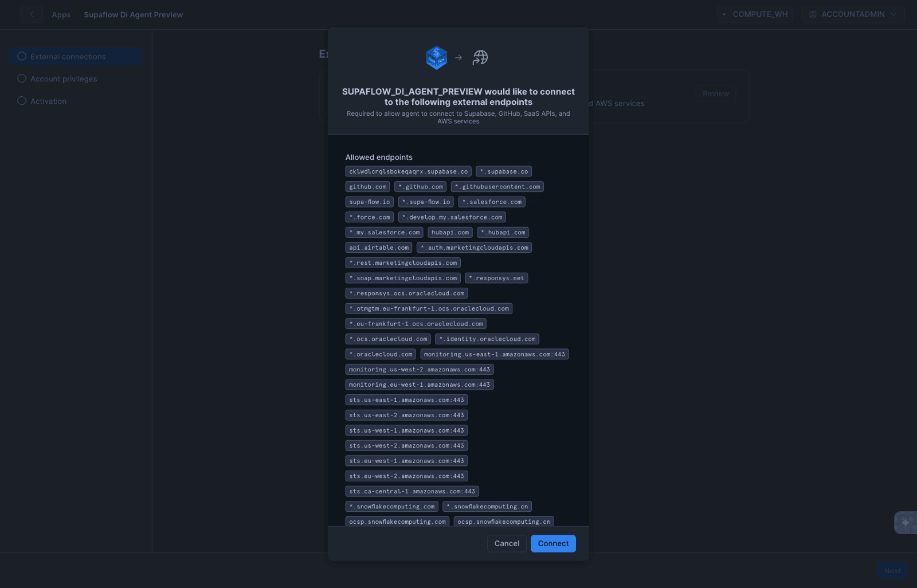Click the *.ocs.oraclecloud.com chip

(x=388, y=339)
